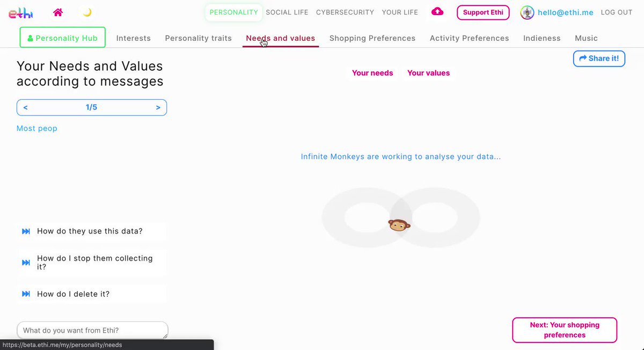
Task: Expand "How do I delete it?"
Action: [x=92, y=294]
